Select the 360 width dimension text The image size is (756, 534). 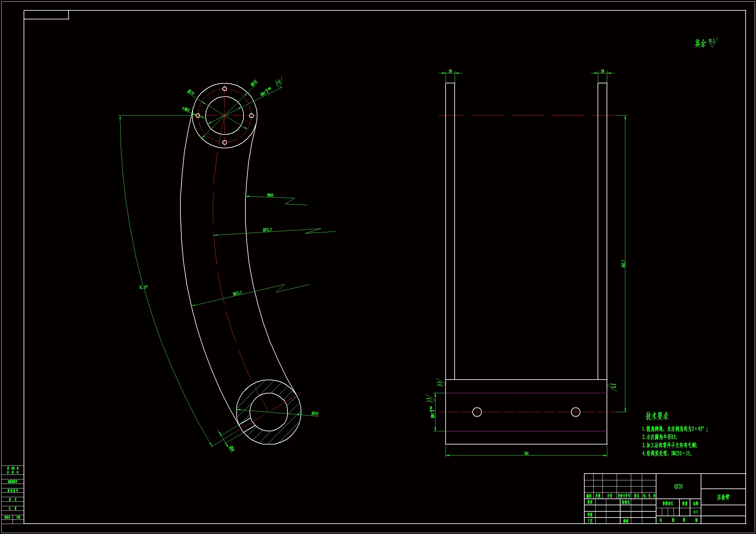pyautogui.click(x=526, y=453)
